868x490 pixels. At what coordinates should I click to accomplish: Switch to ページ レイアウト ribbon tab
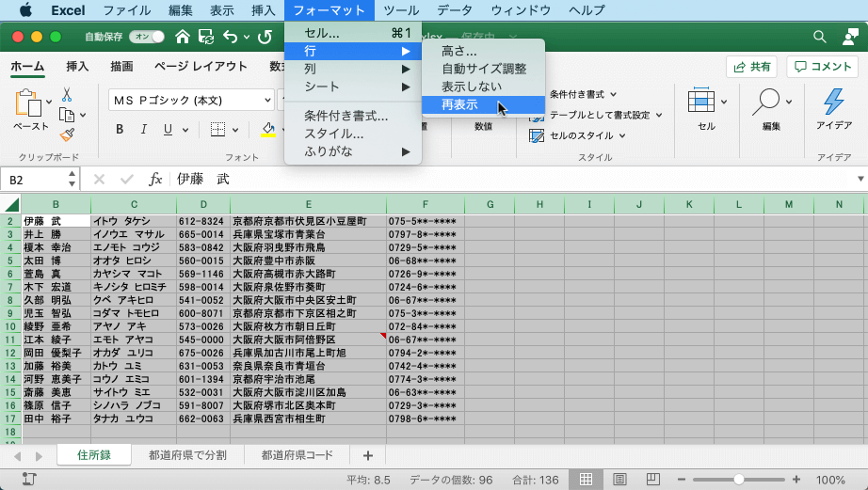point(201,67)
